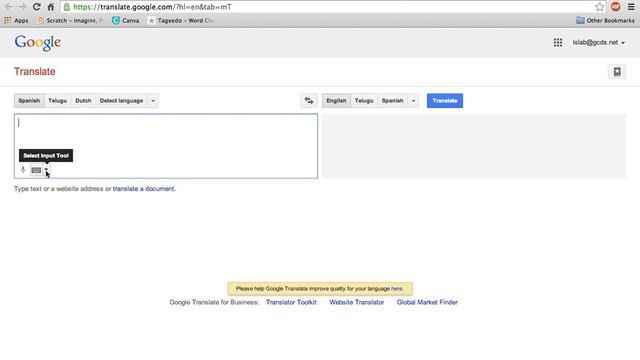Open the Phrasebook icon

(617, 72)
